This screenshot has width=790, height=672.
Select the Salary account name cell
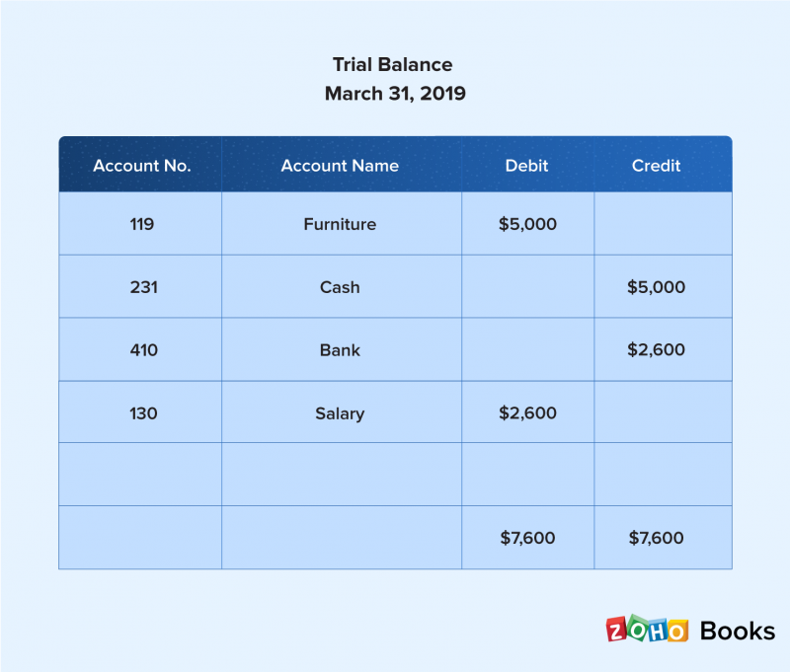pos(342,411)
